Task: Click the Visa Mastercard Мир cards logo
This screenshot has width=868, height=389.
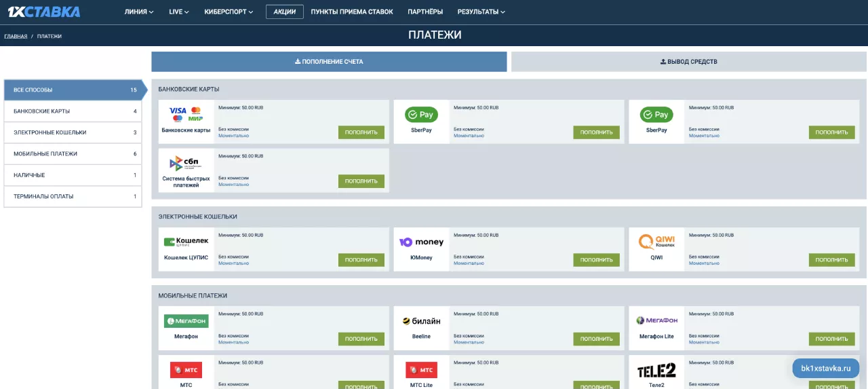Action: 186,114
